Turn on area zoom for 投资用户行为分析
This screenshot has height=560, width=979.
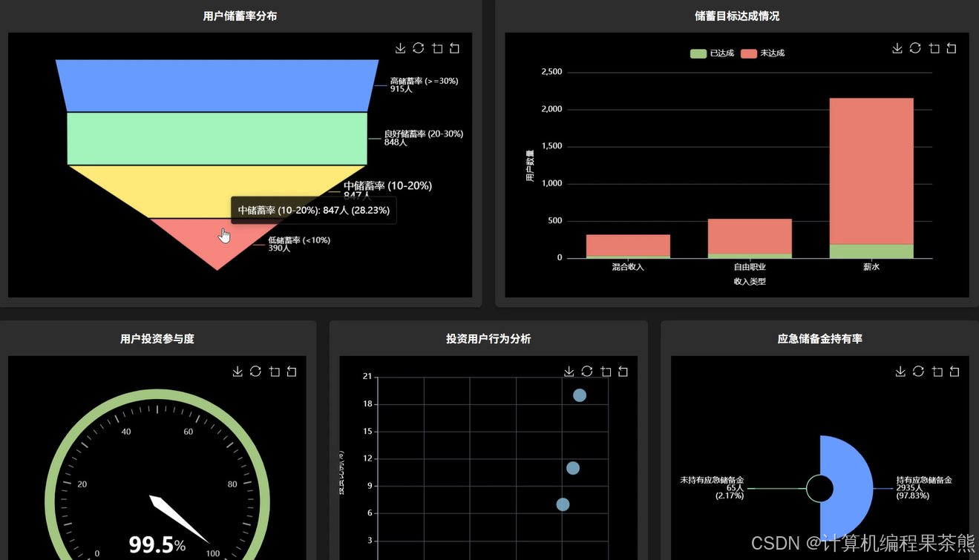[606, 372]
